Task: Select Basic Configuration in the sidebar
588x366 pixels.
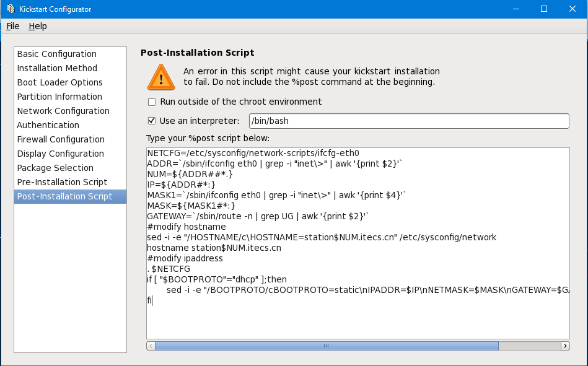Action: tap(57, 54)
